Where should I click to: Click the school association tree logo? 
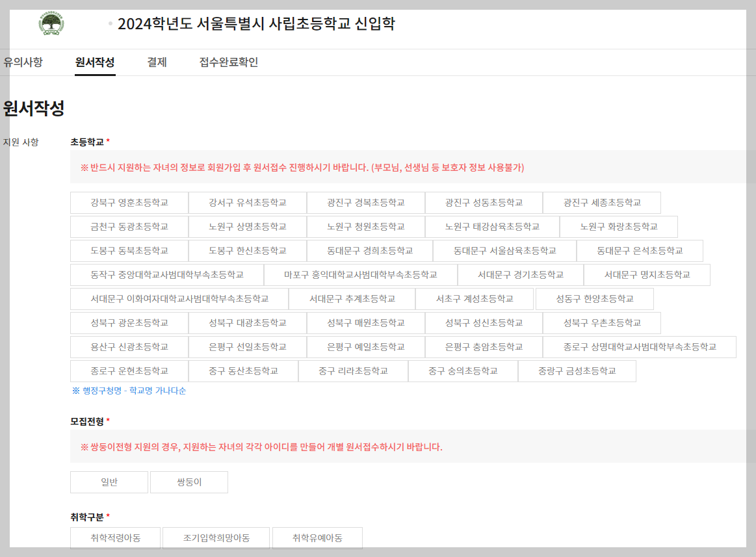tap(51, 23)
